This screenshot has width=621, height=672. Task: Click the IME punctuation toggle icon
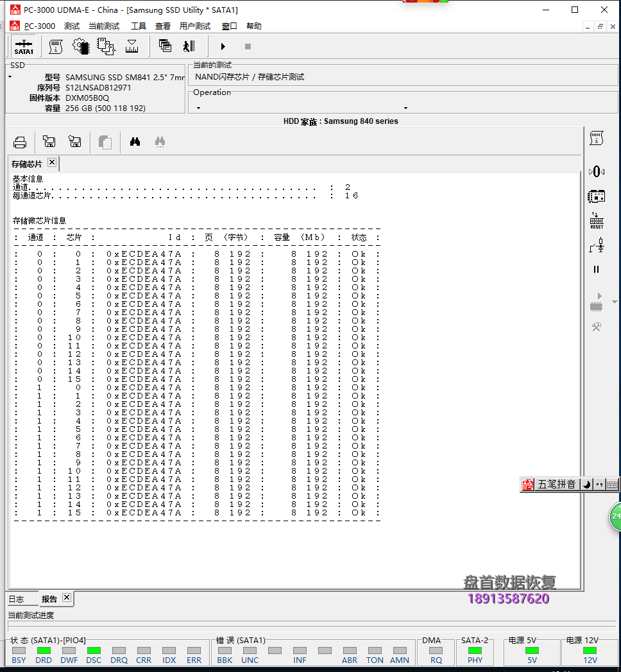[x=600, y=485]
